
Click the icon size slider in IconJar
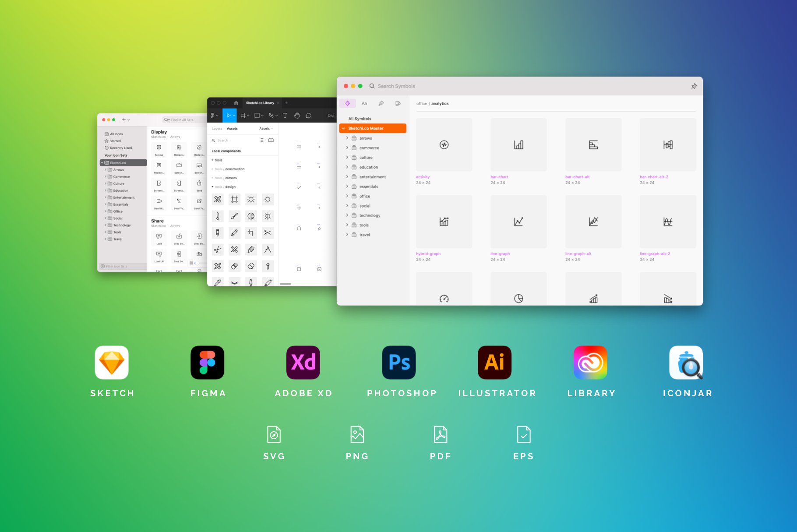pos(201,263)
